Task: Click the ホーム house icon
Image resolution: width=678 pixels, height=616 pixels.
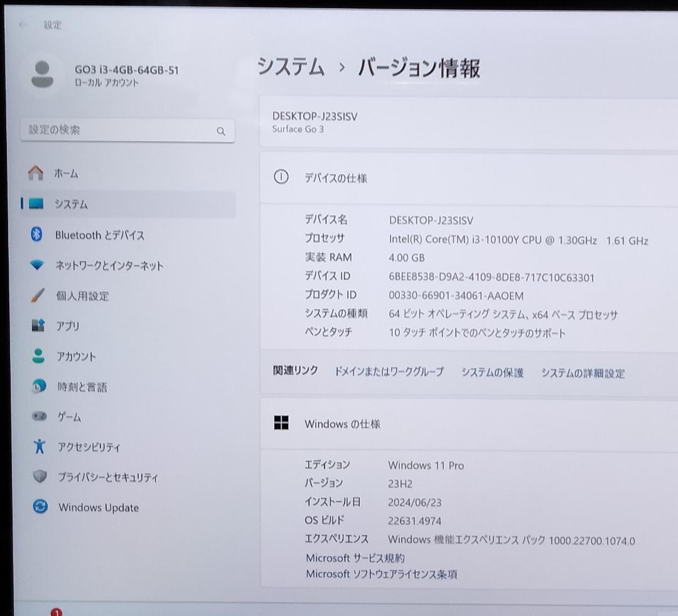Action: [36, 173]
